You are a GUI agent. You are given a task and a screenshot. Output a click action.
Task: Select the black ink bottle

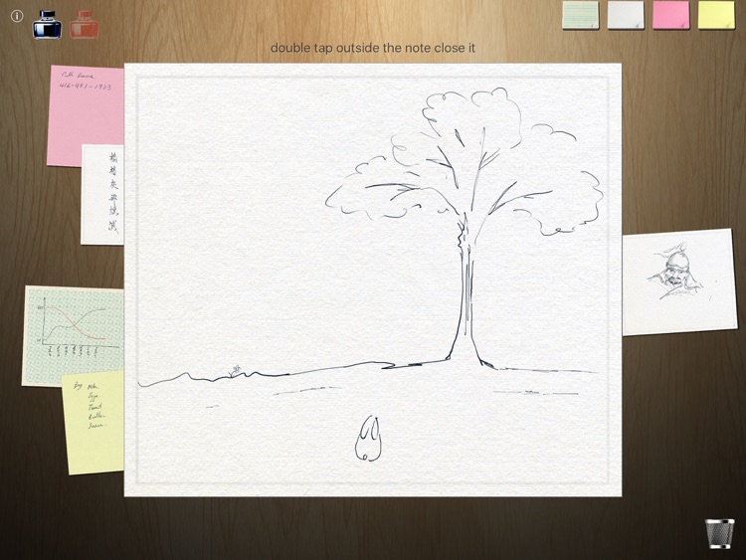[47, 24]
